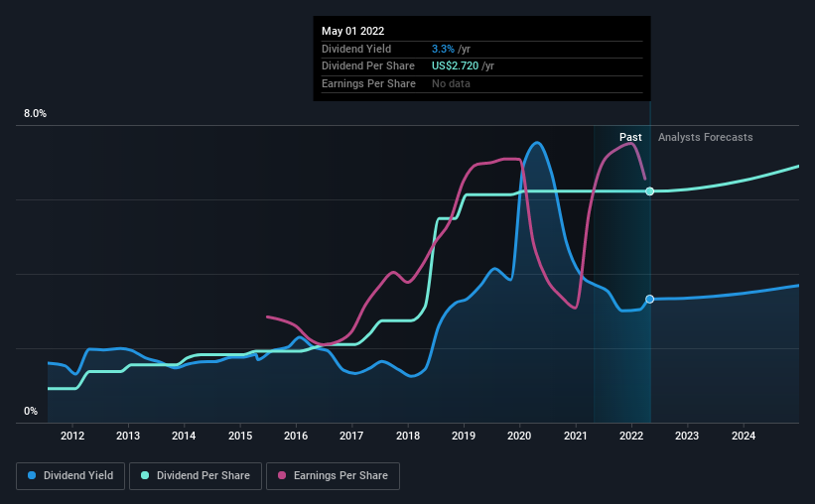Image resolution: width=815 pixels, height=504 pixels.
Task: Click the teal Dividend Per Share legend dot
Action: (x=145, y=475)
